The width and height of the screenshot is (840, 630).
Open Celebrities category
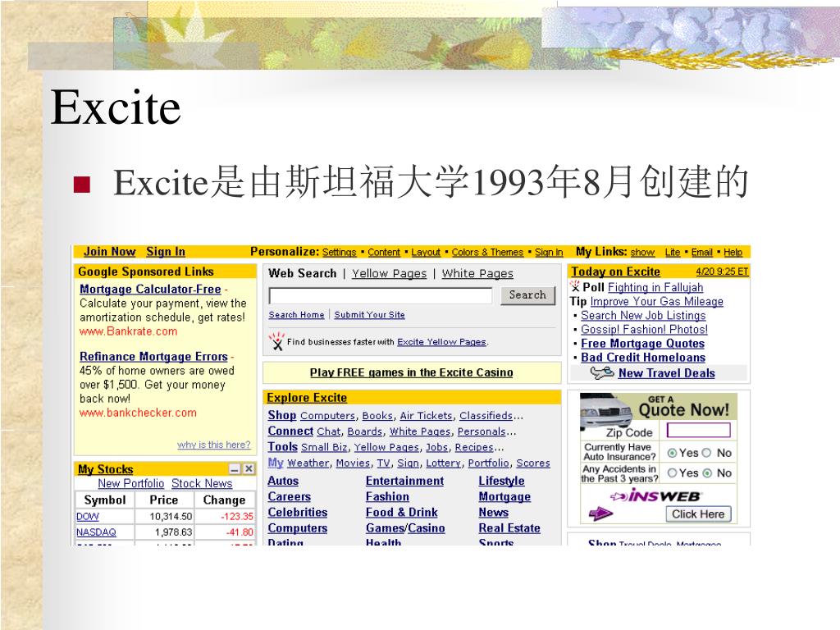click(297, 512)
